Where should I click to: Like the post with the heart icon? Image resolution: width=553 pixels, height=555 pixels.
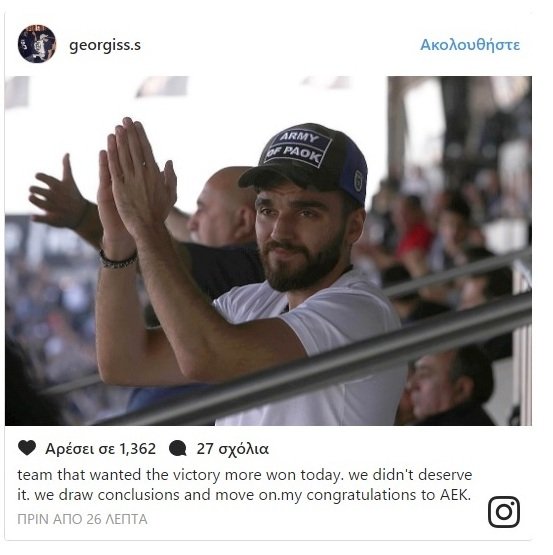click(27, 448)
